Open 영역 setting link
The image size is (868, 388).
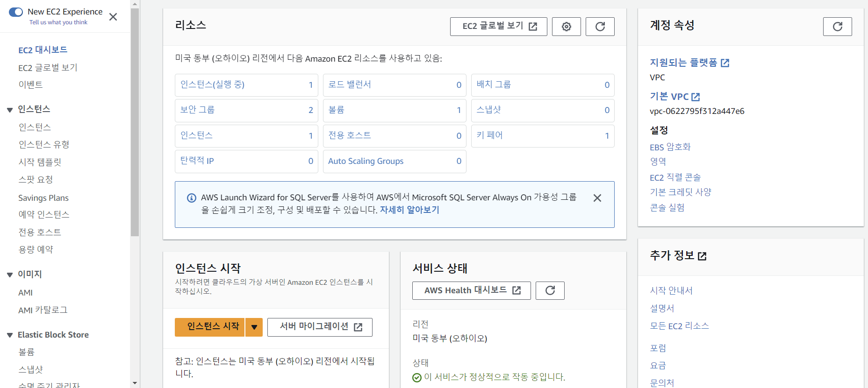tap(658, 162)
